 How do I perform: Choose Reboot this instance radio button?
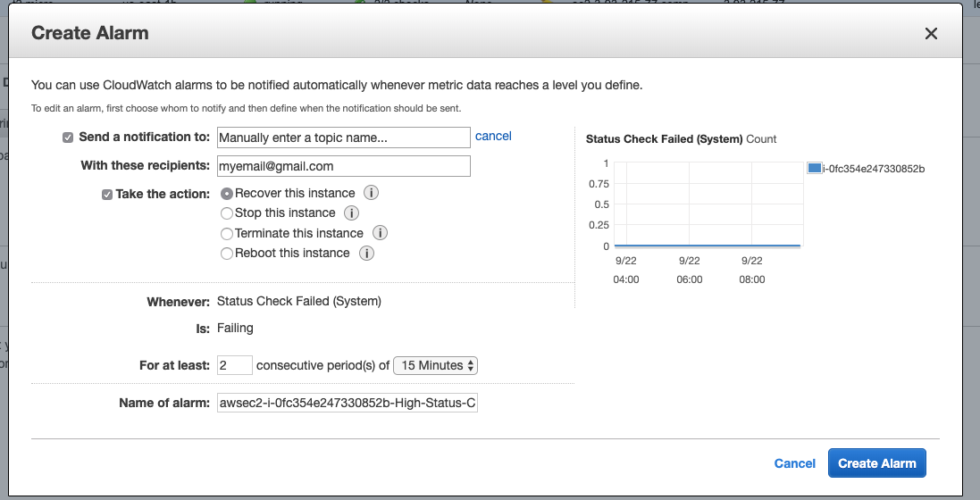(227, 254)
